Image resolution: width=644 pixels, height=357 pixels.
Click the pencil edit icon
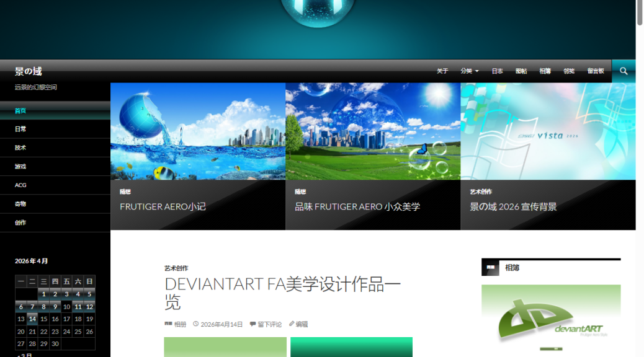[x=292, y=324]
